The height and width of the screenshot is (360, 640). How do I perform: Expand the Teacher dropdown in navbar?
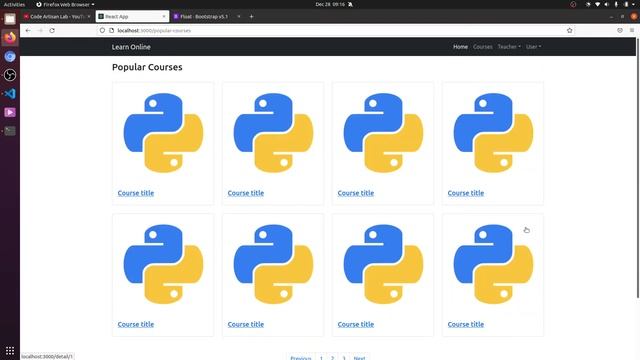(509, 47)
